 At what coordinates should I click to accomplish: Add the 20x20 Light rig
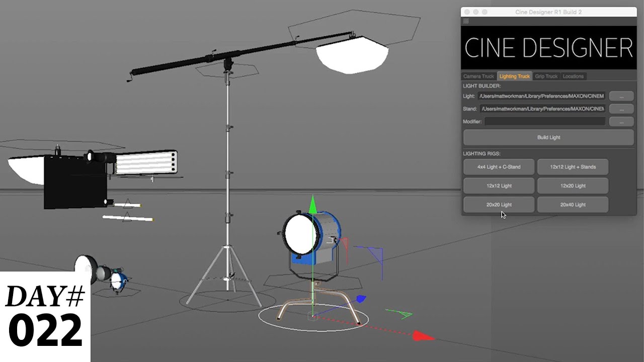499,205
